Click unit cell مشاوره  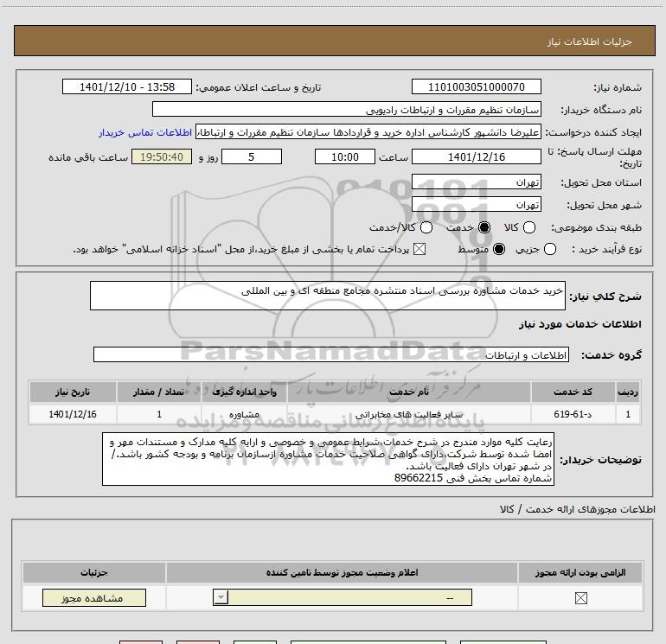244,414
